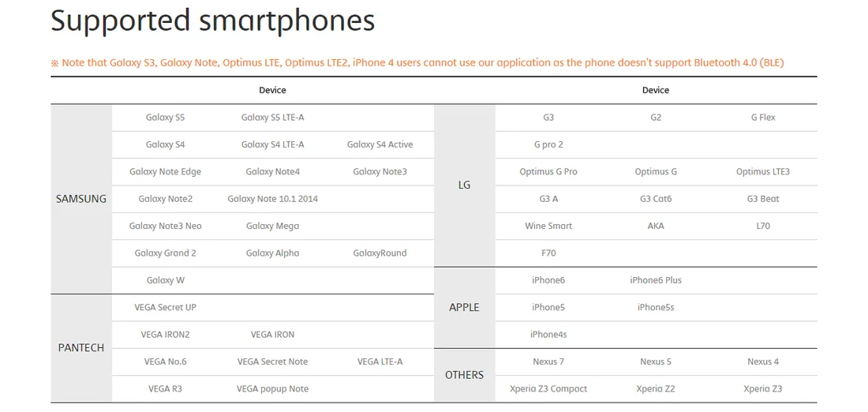
Task: Select the 'VEGA IRON2' cell
Action: pos(166,335)
